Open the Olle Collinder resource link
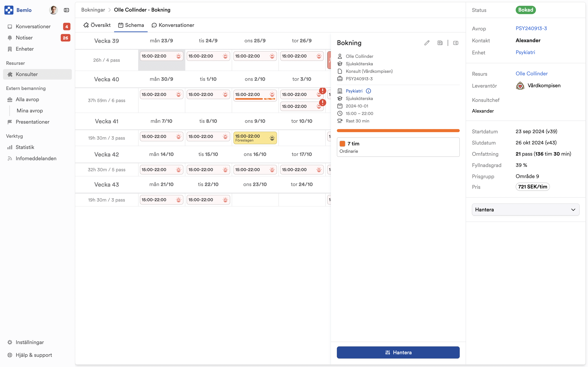 (x=532, y=73)
